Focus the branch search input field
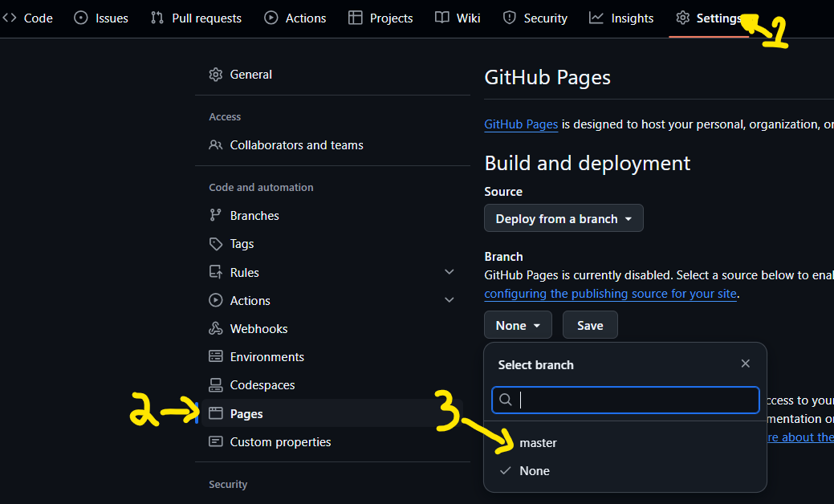This screenshot has width=834, height=504. pos(634,400)
